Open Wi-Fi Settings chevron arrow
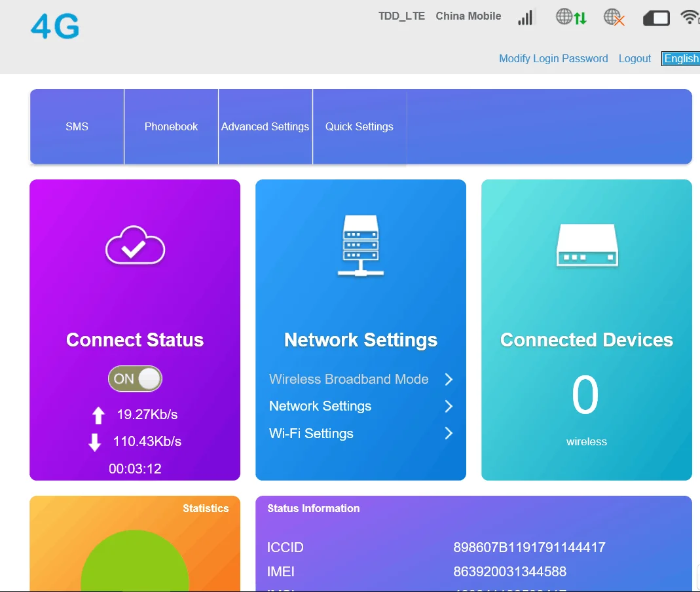700x592 pixels. coord(449,434)
